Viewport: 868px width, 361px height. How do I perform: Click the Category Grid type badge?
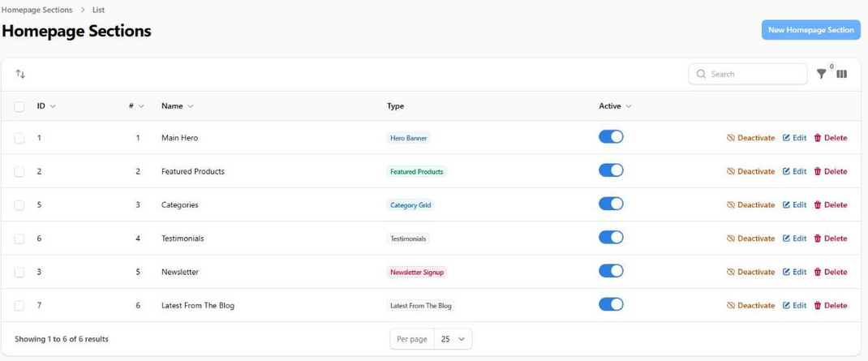pyautogui.click(x=410, y=205)
